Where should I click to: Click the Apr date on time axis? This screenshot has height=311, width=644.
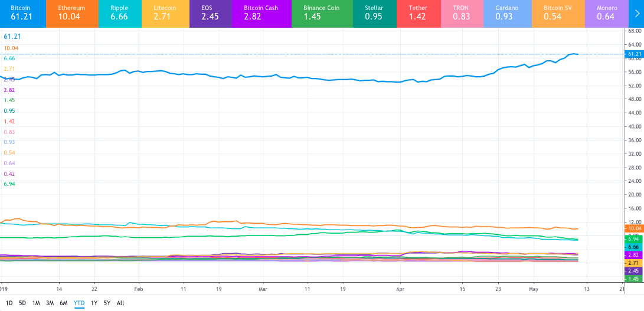399,289
